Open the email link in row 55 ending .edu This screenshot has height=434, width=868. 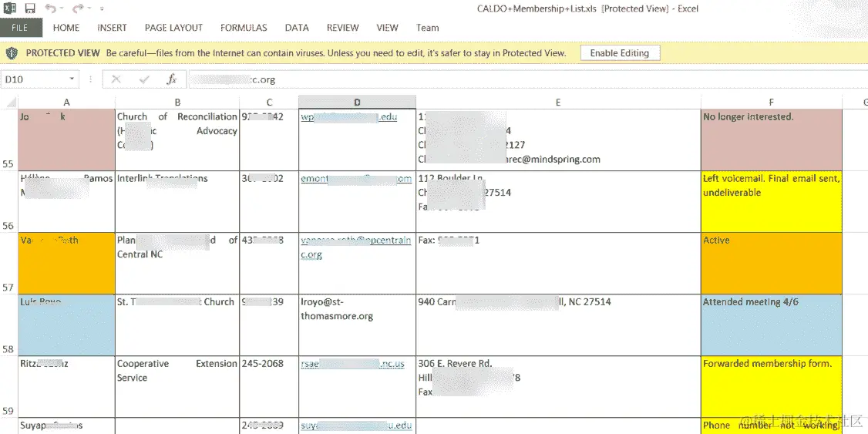348,117
